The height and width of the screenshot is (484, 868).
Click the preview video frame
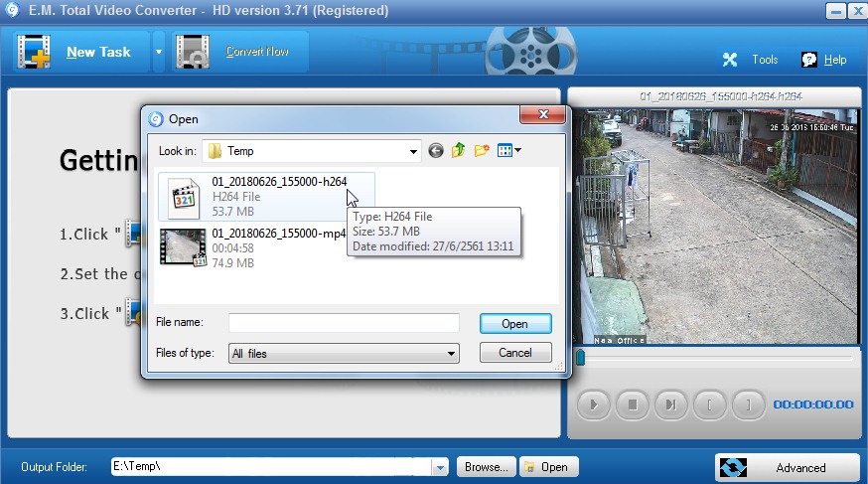[x=715, y=226]
